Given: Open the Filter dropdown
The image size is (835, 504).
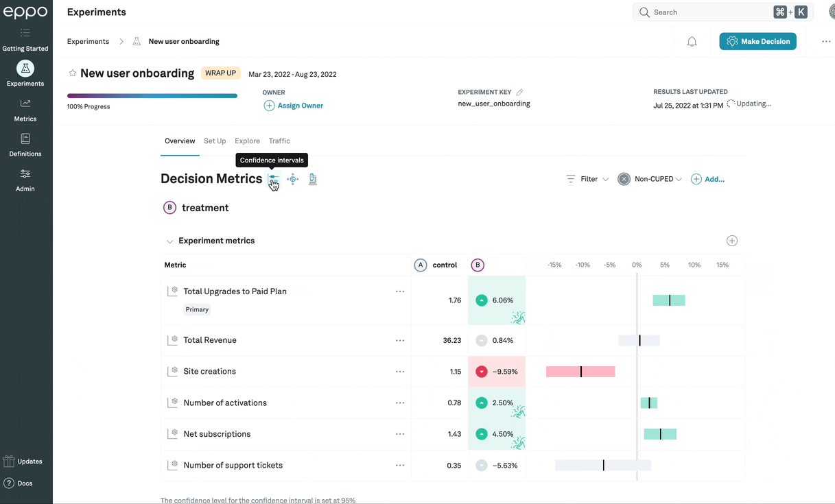Looking at the screenshot, I should 587,178.
